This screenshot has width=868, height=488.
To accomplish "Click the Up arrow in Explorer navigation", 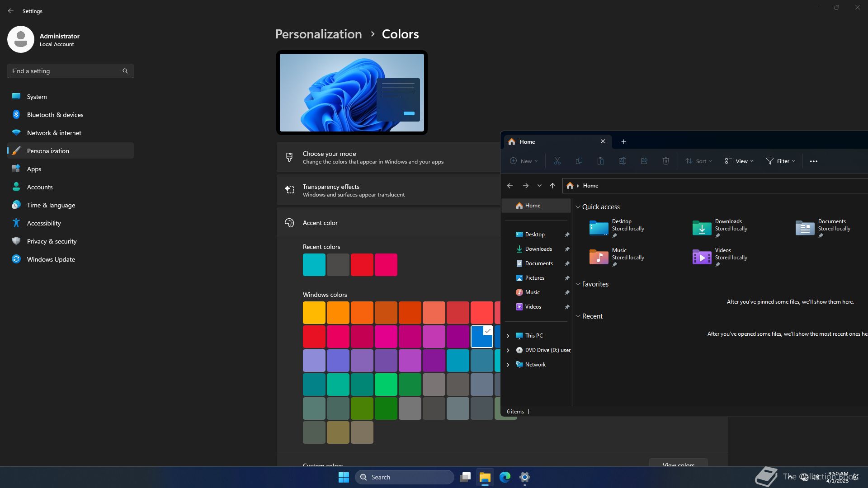I will [x=552, y=186].
